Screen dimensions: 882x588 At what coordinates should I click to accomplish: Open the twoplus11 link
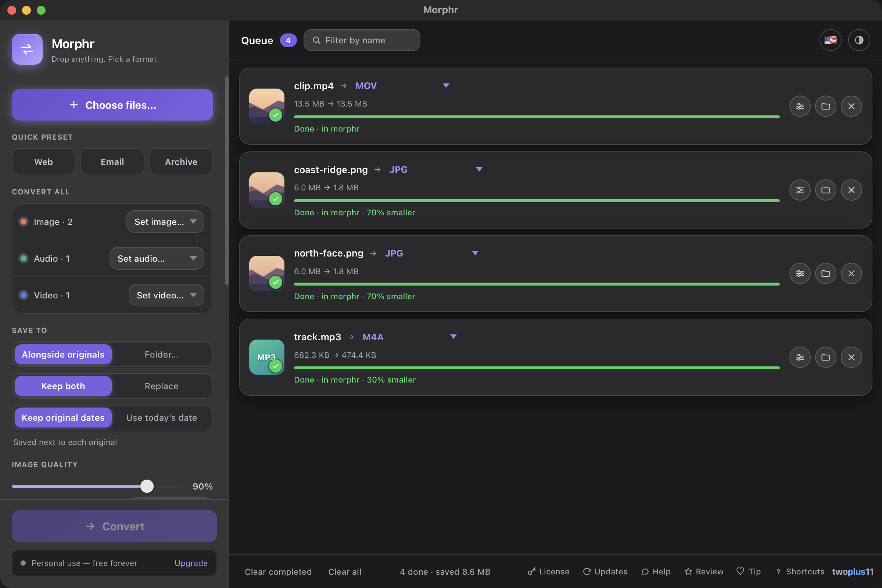853,571
